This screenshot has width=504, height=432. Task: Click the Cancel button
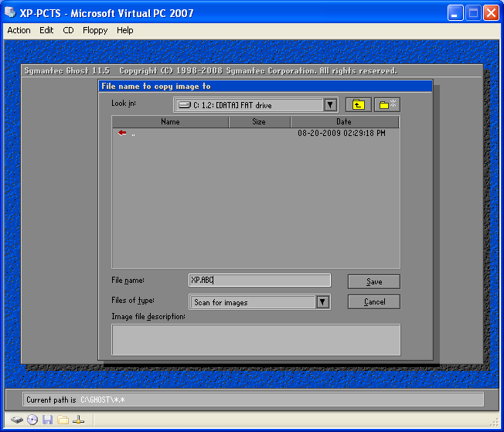click(374, 302)
